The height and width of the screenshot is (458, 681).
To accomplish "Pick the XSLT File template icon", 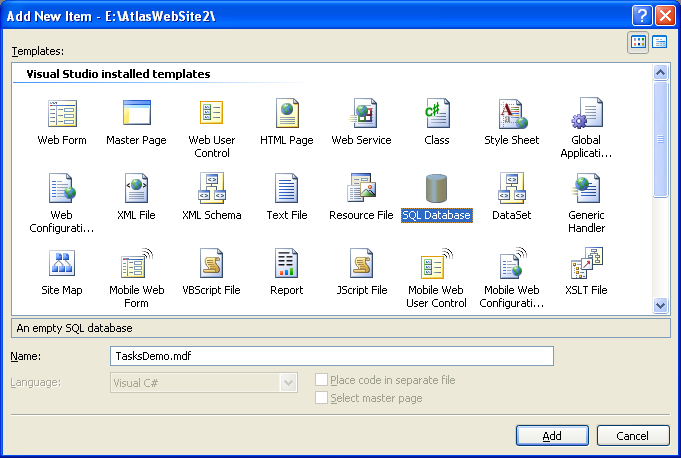I will (x=587, y=263).
